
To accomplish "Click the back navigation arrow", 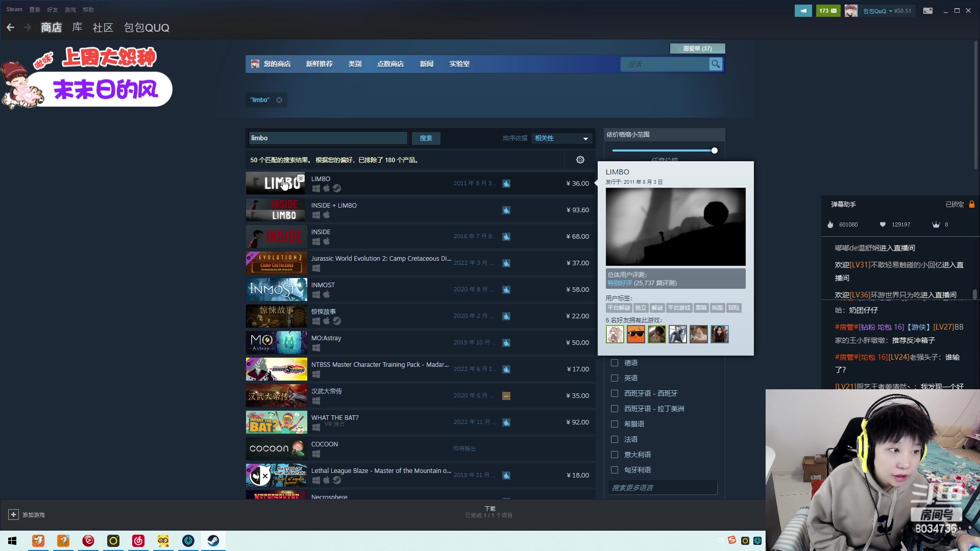I will pos(10,28).
